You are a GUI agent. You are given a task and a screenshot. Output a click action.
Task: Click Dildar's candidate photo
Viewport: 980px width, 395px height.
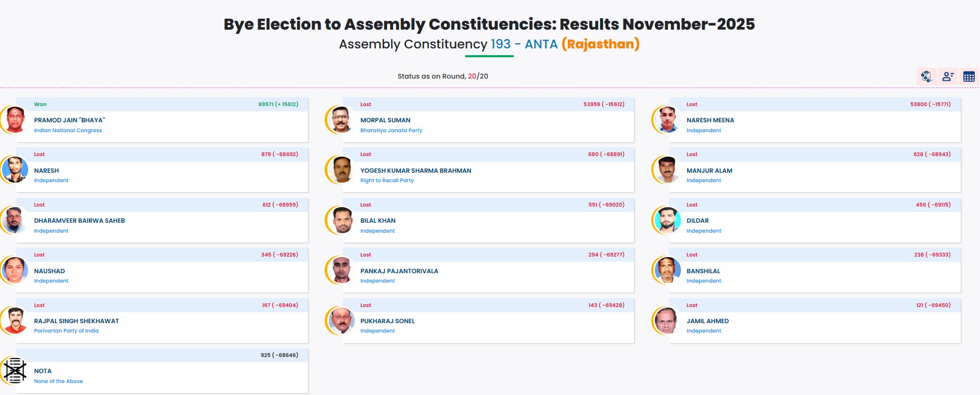(667, 220)
